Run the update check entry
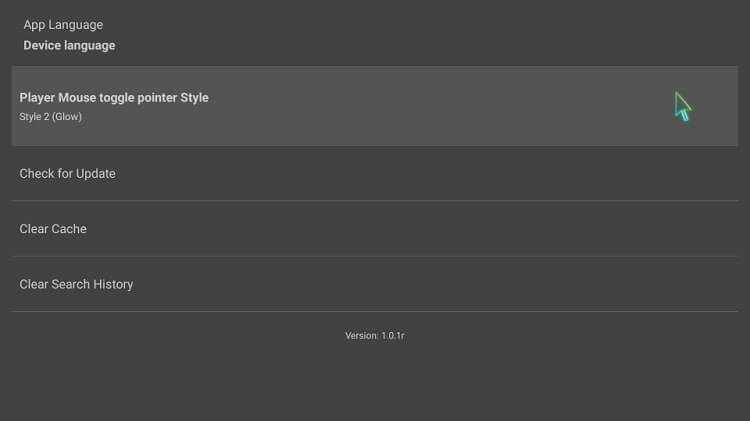Screen dimensions: 750x421 [375, 174]
